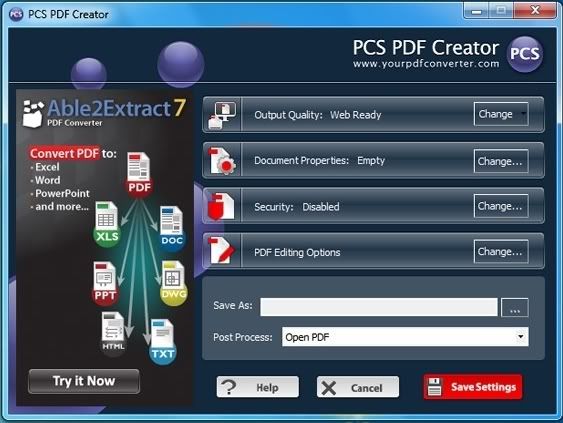Click the 'and more...' text
The height and width of the screenshot is (423, 563).
(62, 207)
